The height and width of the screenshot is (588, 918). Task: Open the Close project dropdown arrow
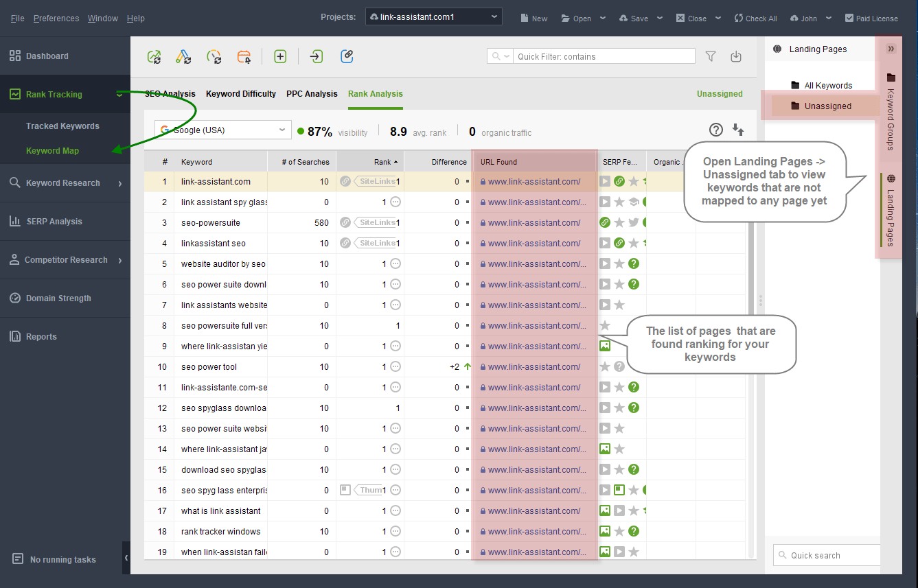[718, 19]
